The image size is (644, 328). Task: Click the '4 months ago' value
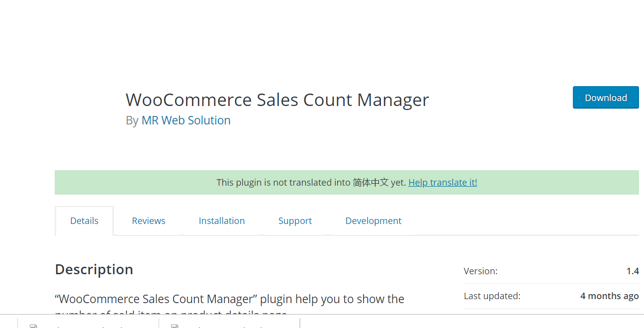pyautogui.click(x=609, y=296)
